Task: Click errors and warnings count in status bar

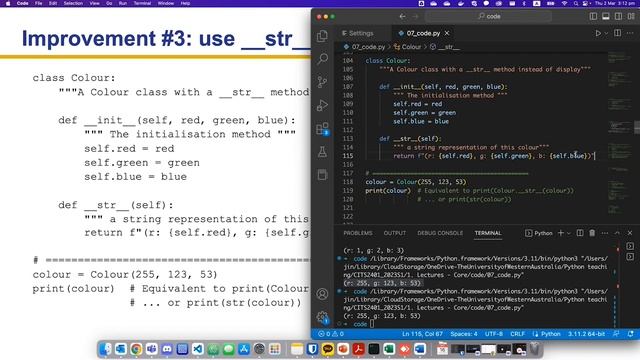Action: [331, 334]
